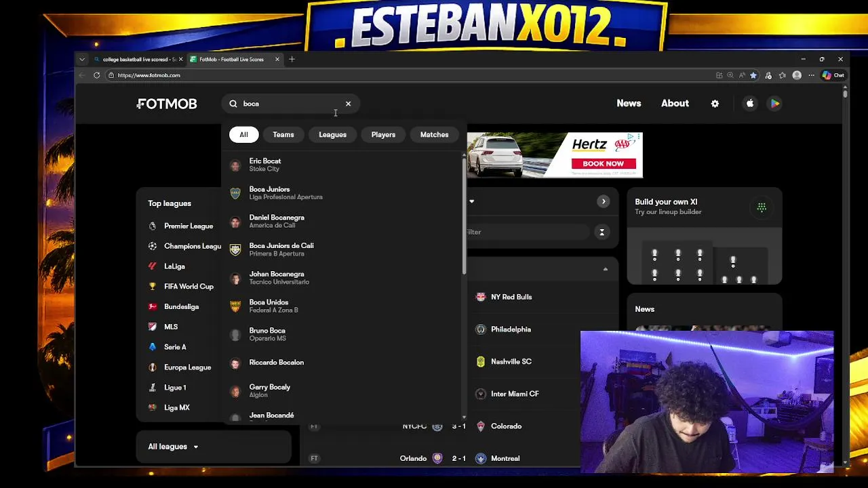Click Bundesliga league icon
The image size is (868, 488).
coord(153,306)
